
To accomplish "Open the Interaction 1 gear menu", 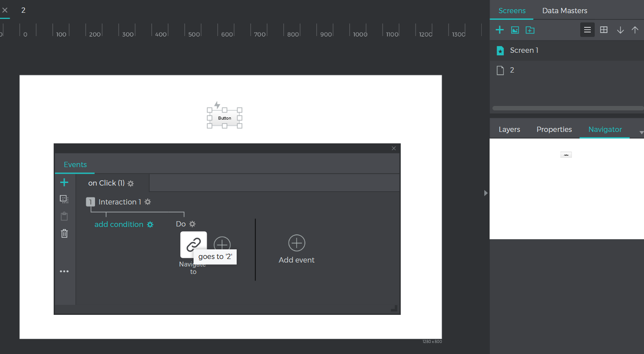I will (x=148, y=202).
